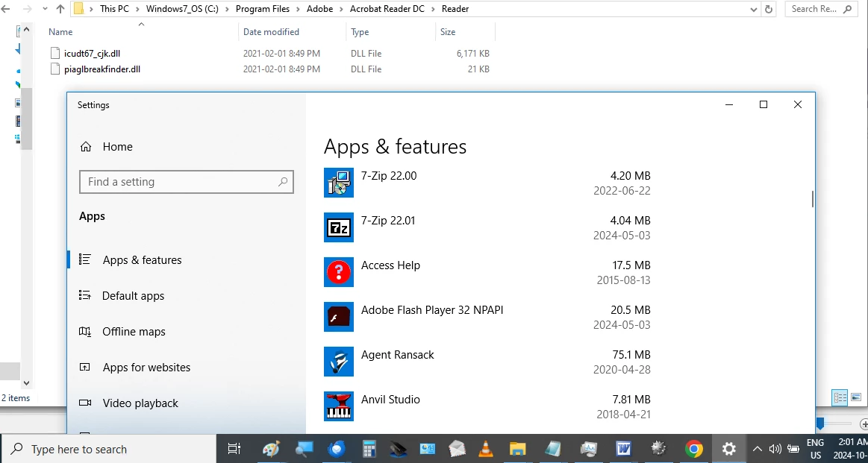868x463 pixels.
Task: Open Calculator from the taskbar
Action: [369, 449]
